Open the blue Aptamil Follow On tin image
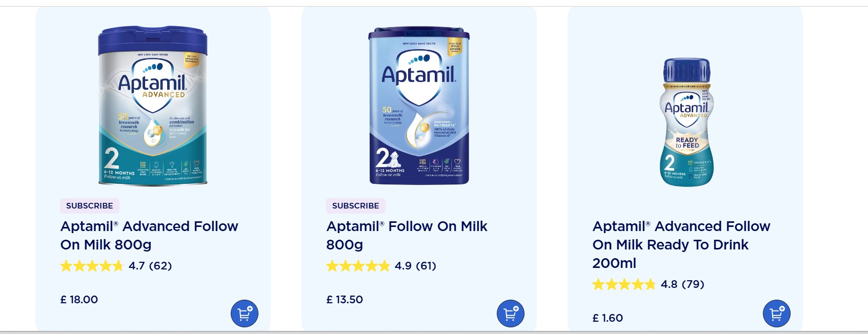 (419, 106)
